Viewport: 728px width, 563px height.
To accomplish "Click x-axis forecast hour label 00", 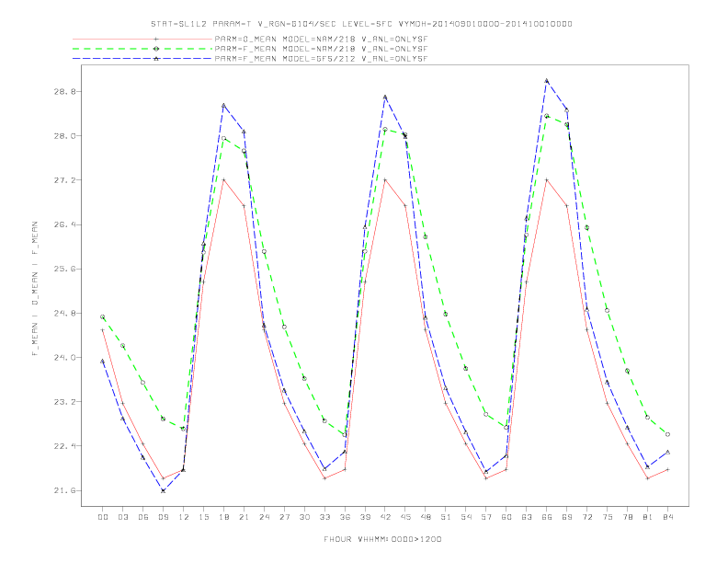I will coord(103,517).
